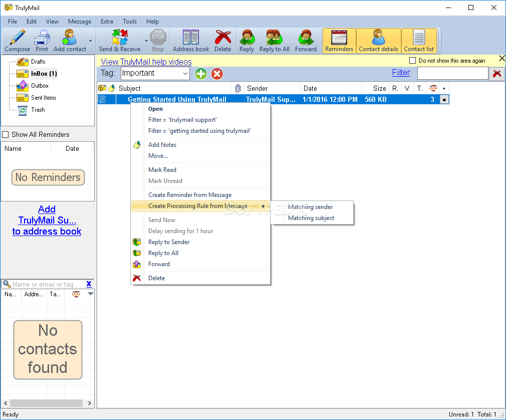Toggle the Contact list panel button
The width and height of the screenshot is (506, 420).
(419, 41)
